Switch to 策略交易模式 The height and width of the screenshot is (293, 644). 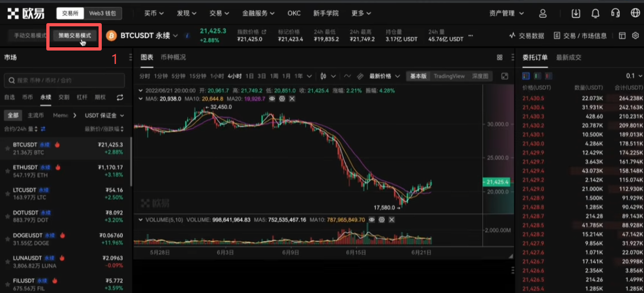(75, 35)
